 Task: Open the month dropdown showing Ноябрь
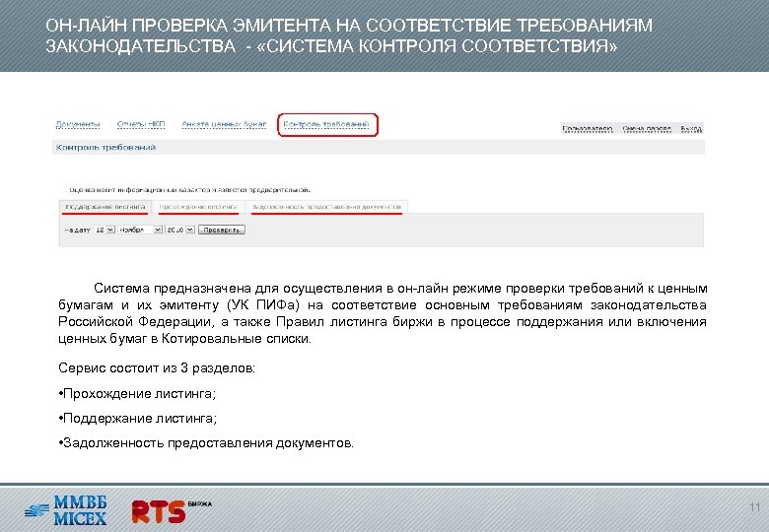point(140,230)
